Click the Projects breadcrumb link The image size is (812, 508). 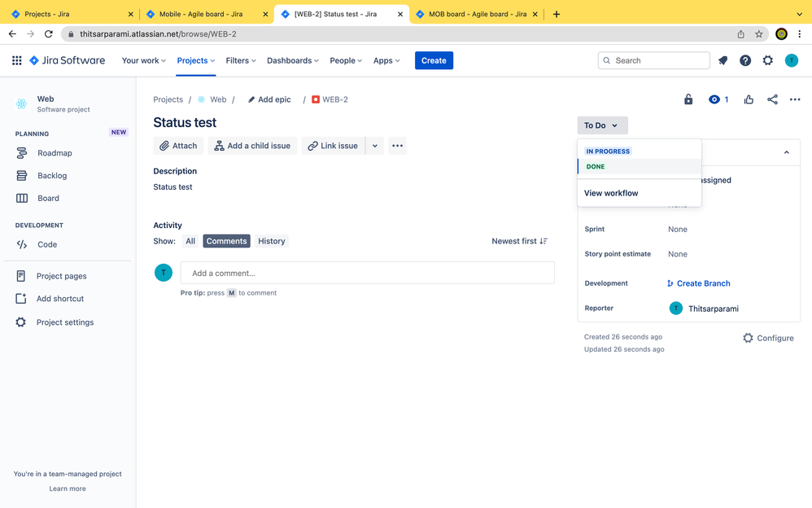point(168,99)
